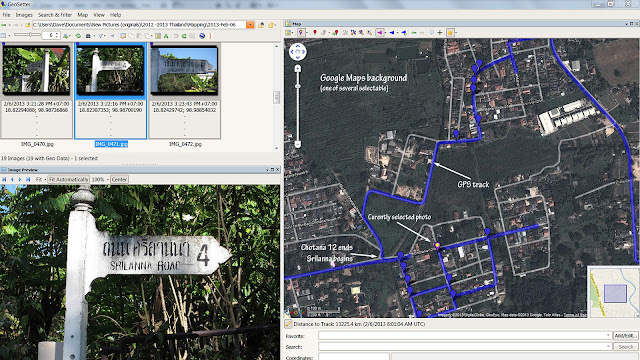The height and width of the screenshot is (360, 640).
Task: Close the Image Preview panel
Action: pyautogui.click(x=278, y=169)
